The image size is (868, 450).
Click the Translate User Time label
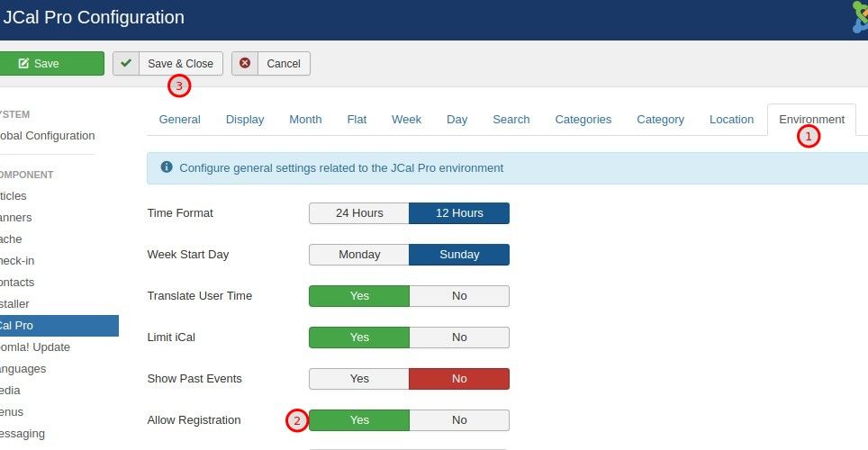coord(199,295)
